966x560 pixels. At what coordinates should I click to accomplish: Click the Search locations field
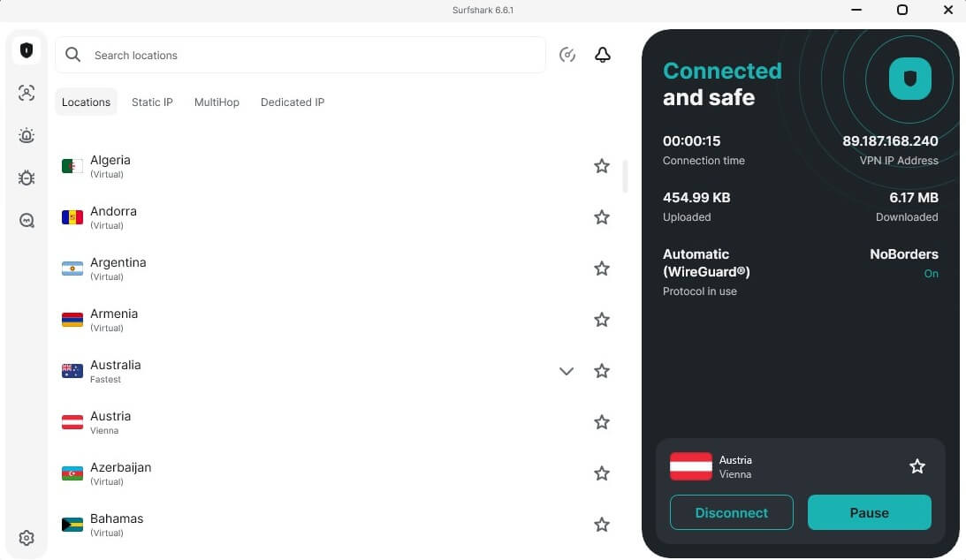click(x=300, y=55)
